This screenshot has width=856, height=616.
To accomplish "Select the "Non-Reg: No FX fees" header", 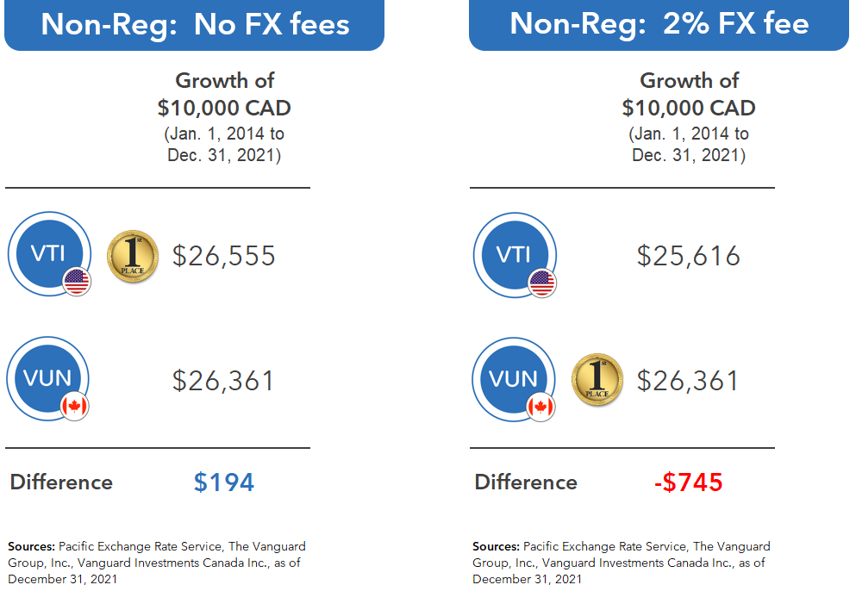I will [195, 24].
